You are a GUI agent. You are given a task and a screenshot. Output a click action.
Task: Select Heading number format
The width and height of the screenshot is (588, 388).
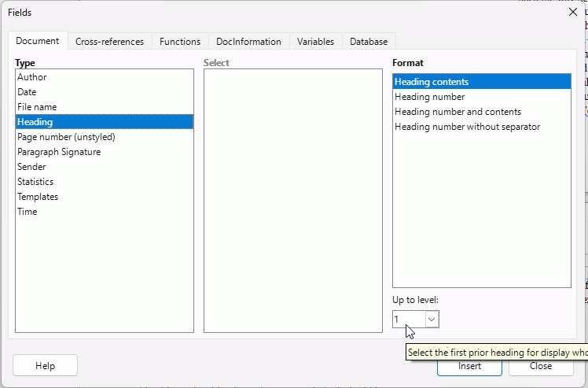pyautogui.click(x=429, y=97)
